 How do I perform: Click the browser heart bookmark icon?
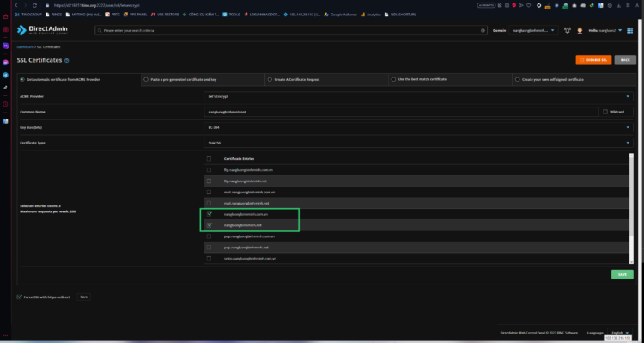tap(528, 5)
